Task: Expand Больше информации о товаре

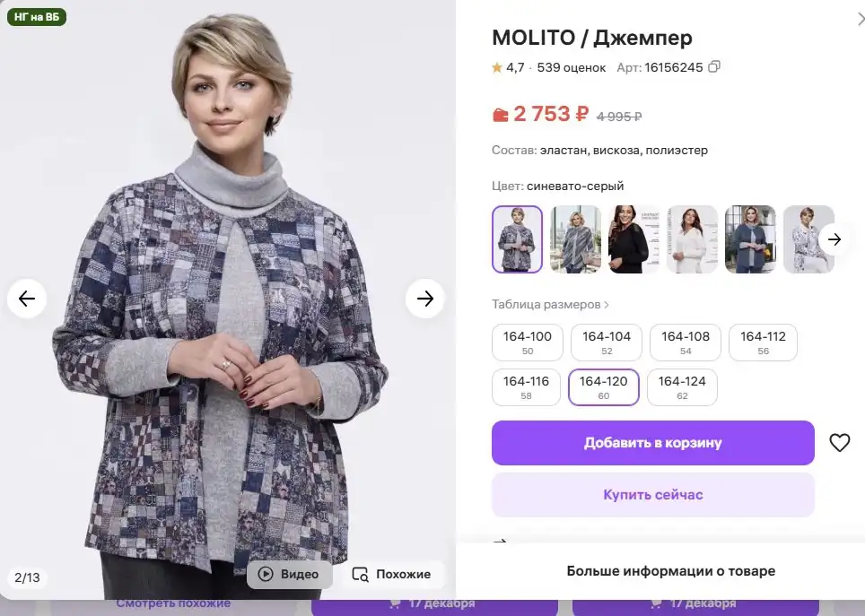Action: point(670,570)
